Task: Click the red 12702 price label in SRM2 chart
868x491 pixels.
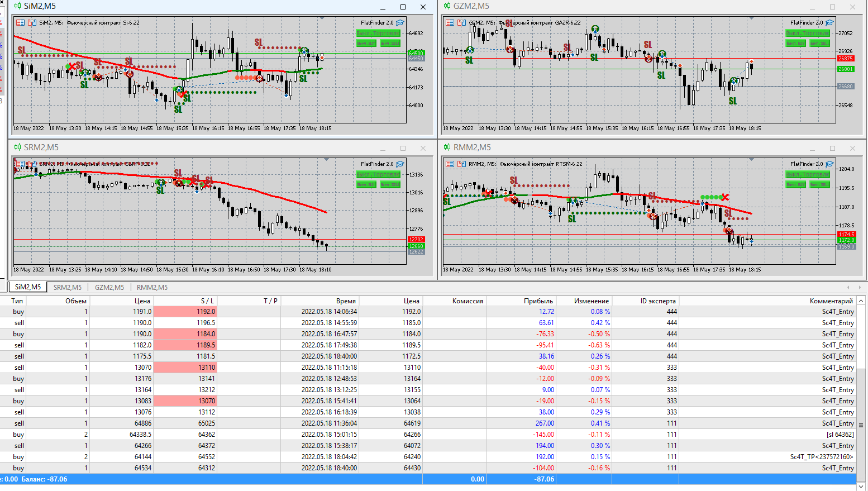Action: click(x=416, y=240)
